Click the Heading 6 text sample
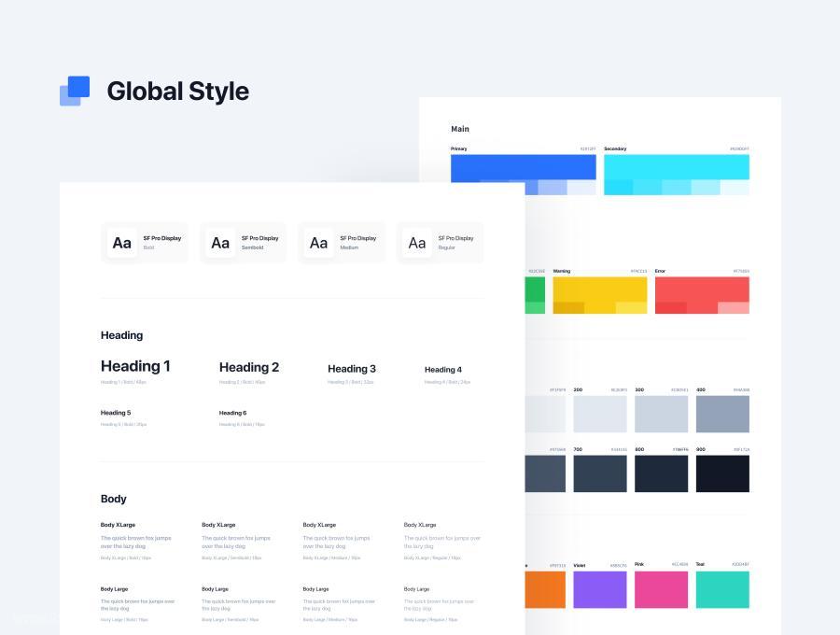 click(x=232, y=413)
